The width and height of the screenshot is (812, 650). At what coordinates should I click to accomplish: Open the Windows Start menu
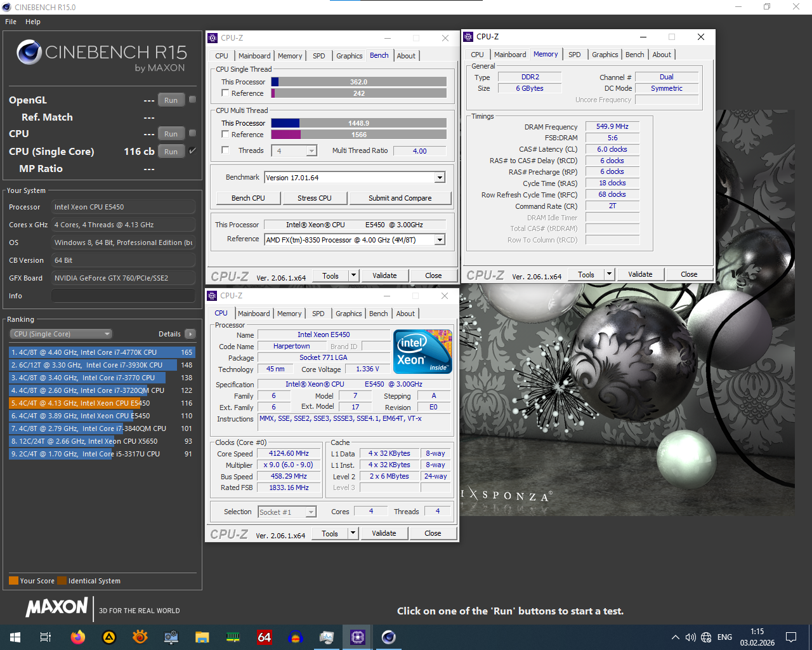[15, 637]
